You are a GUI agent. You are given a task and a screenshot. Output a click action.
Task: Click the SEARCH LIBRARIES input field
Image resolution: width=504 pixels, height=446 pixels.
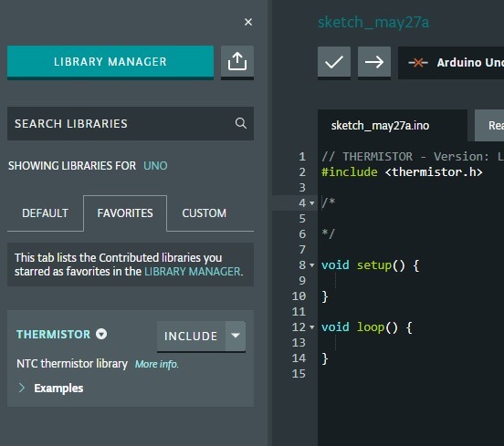[131, 124]
